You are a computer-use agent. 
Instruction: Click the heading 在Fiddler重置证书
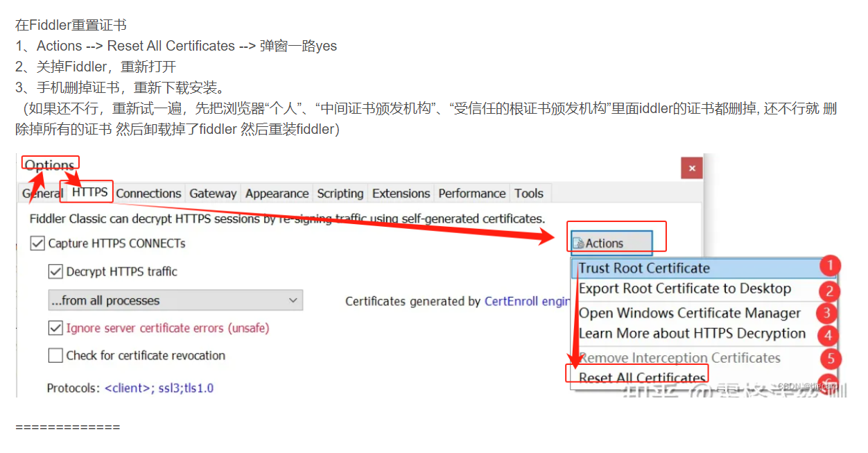(x=71, y=25)
